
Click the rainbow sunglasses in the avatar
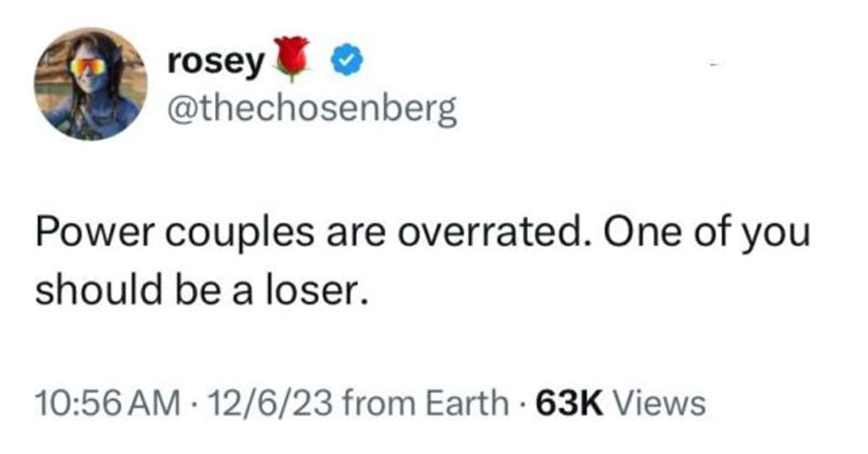[x=87, y=67]
